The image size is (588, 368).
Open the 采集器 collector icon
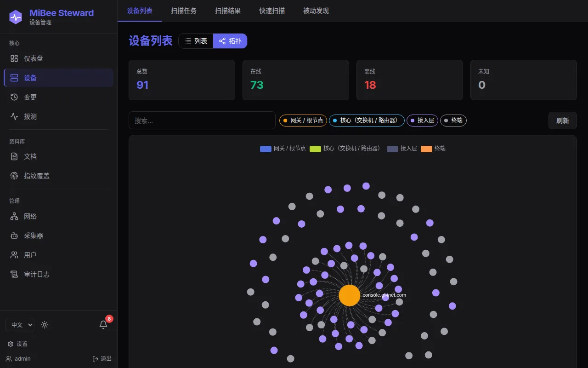click(x=14, y=236)
